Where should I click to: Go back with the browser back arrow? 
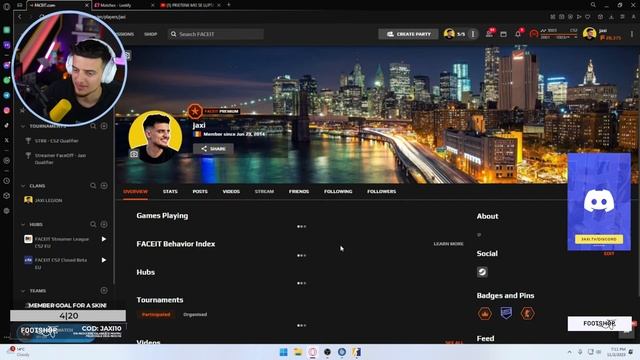(x=20, y=17)
